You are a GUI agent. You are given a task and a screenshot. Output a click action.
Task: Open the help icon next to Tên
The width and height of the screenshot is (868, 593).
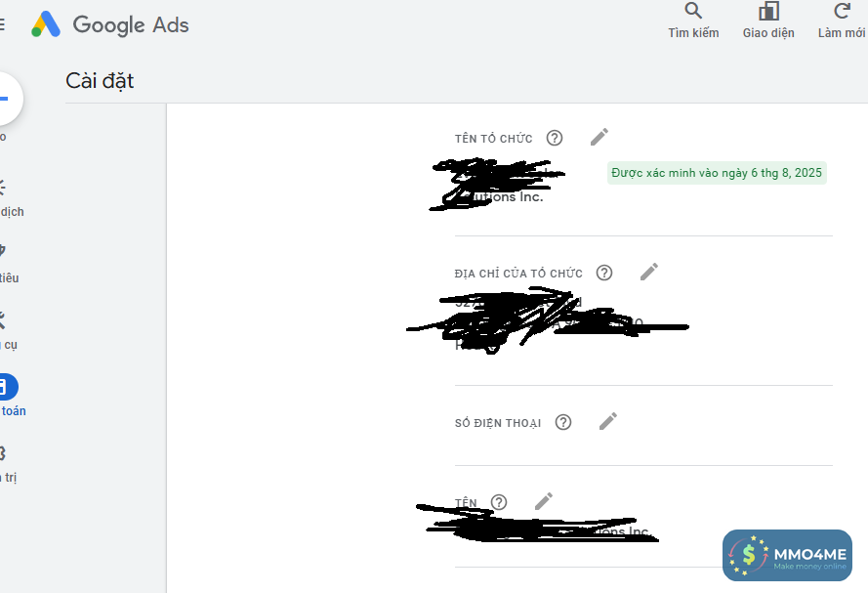coord(499,502)
